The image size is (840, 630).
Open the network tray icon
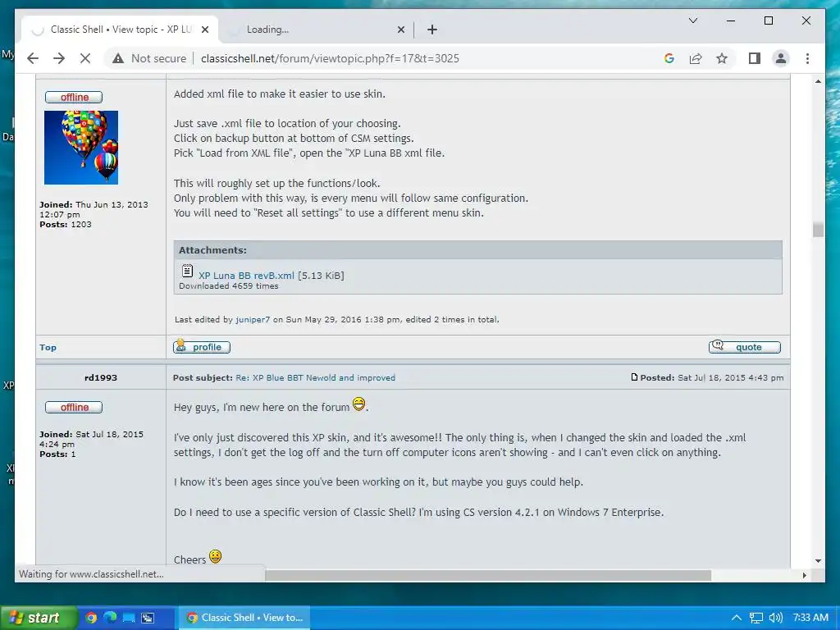(x=756, y=618)
